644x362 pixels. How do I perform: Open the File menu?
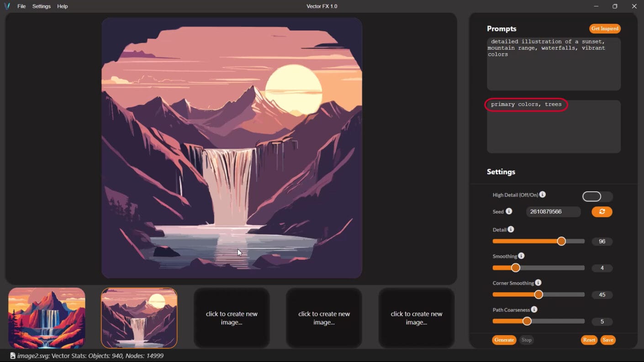(21, 6)
